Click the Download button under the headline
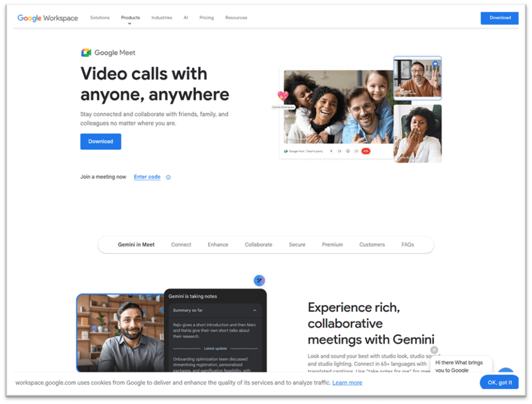 [100, 141]
